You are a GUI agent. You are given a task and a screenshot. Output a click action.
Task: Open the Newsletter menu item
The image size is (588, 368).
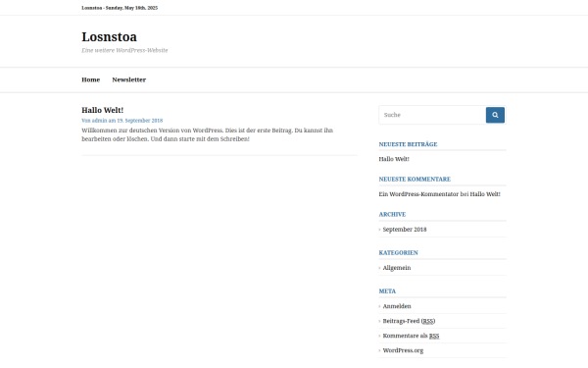[129, 79]
